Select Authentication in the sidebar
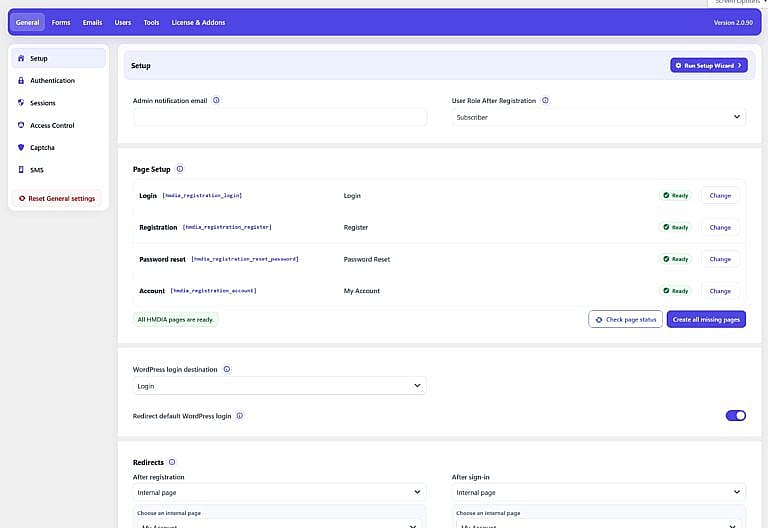 (x=58, y=80)
